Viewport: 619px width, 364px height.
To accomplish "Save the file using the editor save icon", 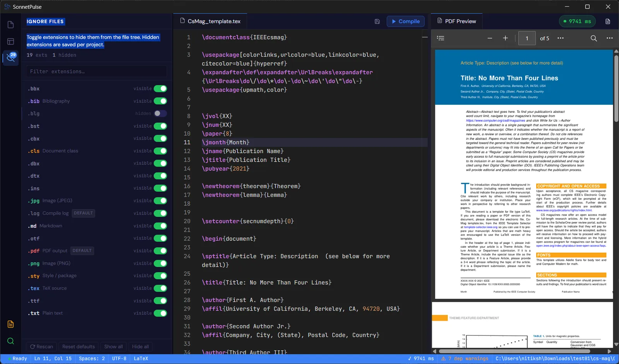I will click(377, 22).
